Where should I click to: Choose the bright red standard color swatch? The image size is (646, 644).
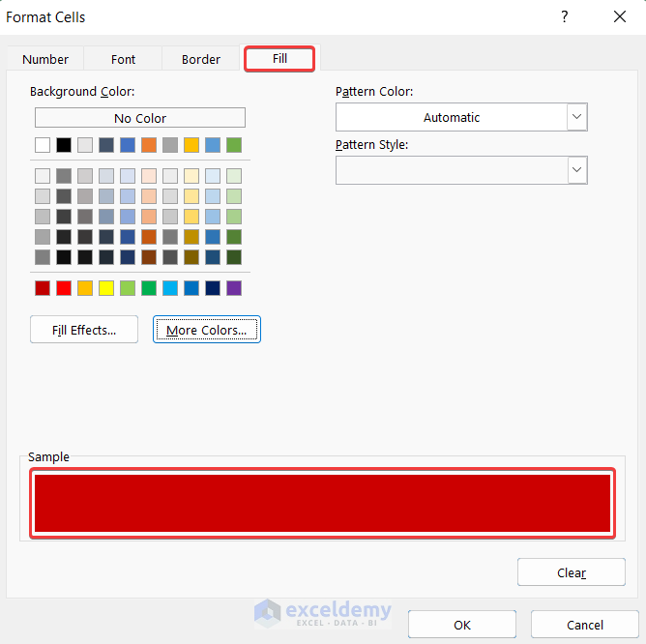(64, 288)
